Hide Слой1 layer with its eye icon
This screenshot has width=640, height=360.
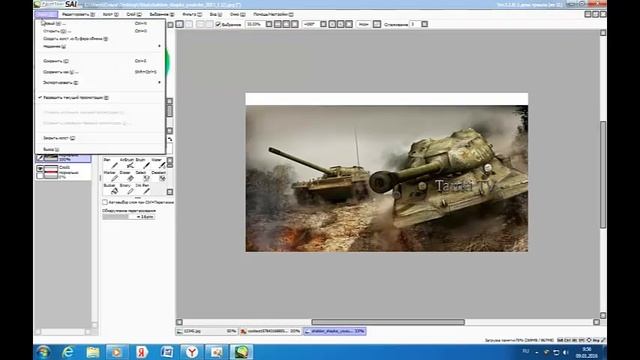coord(40,168)
